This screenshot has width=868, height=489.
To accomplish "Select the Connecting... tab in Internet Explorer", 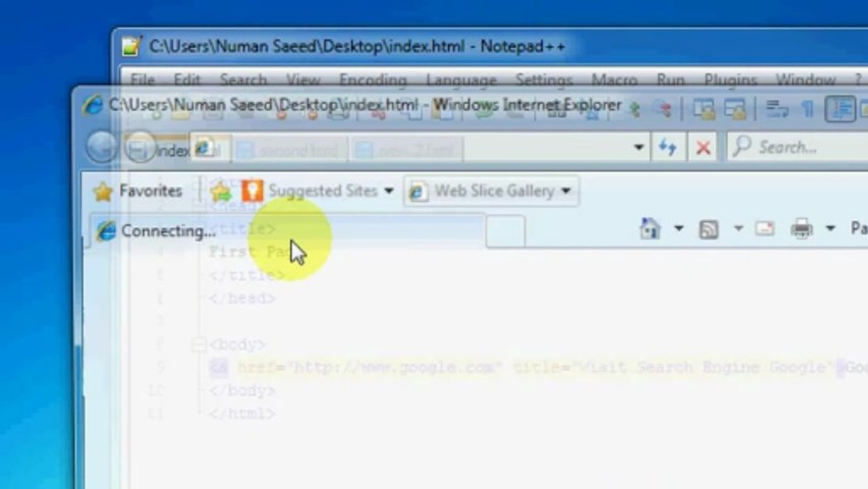I will pos(288,231).
